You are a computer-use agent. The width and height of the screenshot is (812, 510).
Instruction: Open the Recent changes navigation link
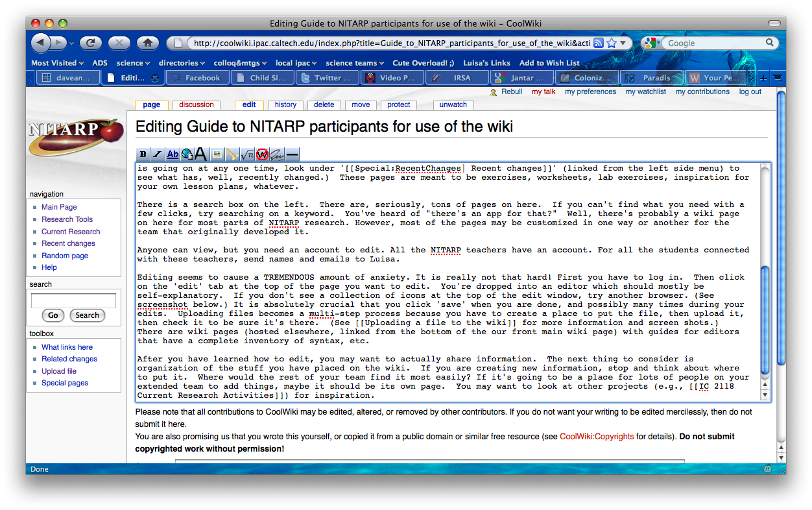pyautogui.click(x=68, y=243)
